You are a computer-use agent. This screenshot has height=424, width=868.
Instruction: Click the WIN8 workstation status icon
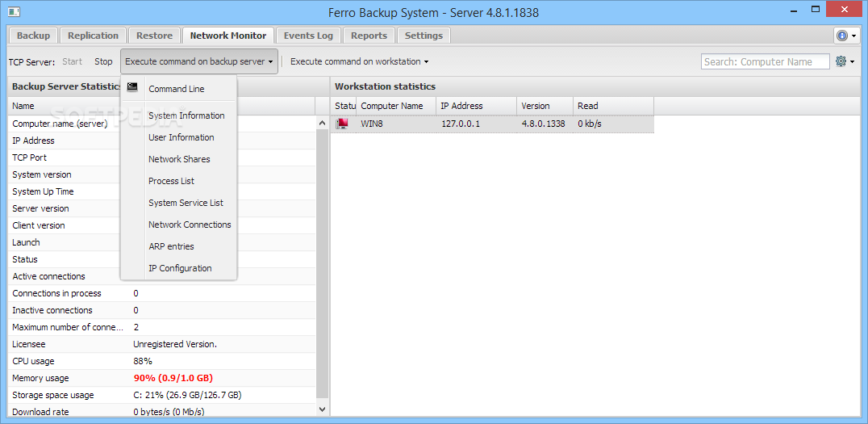[343, 124]
